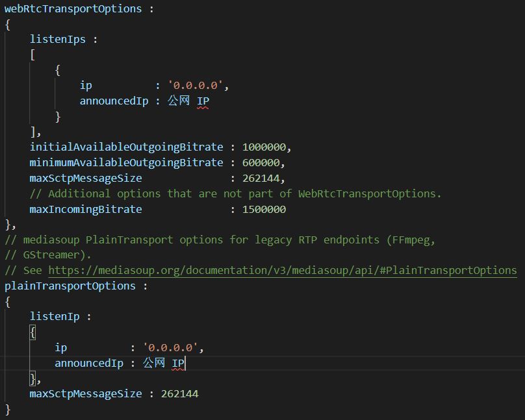The height and width of the screenshot is (420, 525).
Task: Click the final maxSctpMessageSize 262144 value
Action: (181, 393)
